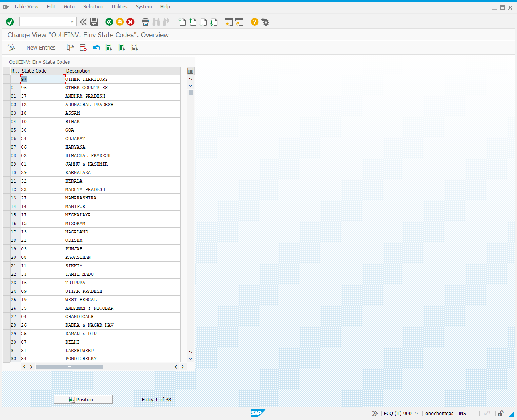Select the row selector for PUNJAB
Screen dimensions: 517x420
coord(6,249)
